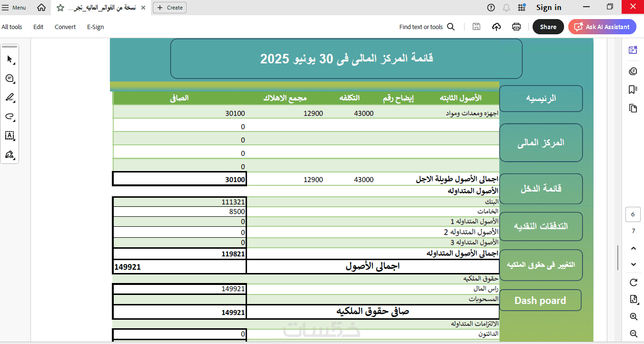Open the page display options icon
The width and height of the screenshot is (644, 344).
[633, 299]
